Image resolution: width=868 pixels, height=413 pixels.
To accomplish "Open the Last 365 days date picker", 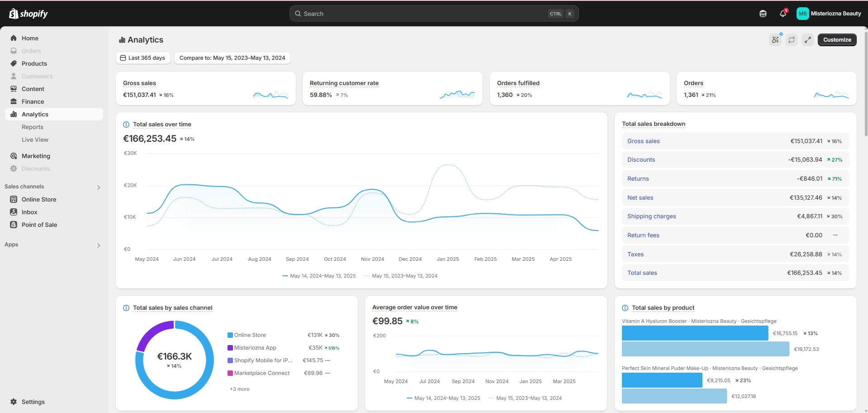I will coord(143,58).
